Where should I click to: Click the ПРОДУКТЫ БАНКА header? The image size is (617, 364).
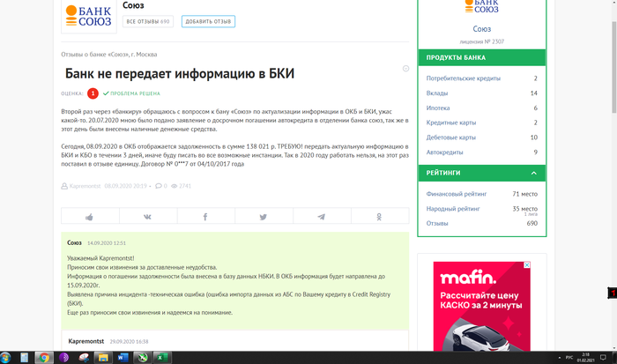coord(481,57)
